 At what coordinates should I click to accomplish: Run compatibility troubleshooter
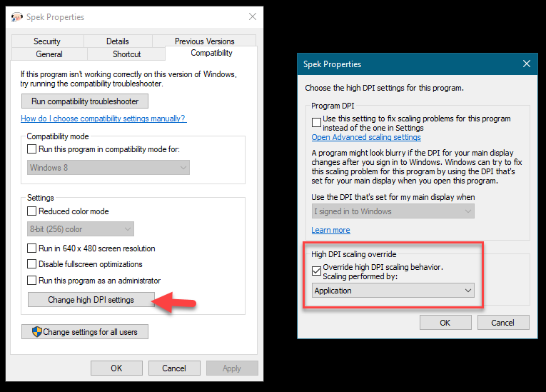tap(85, 101)
